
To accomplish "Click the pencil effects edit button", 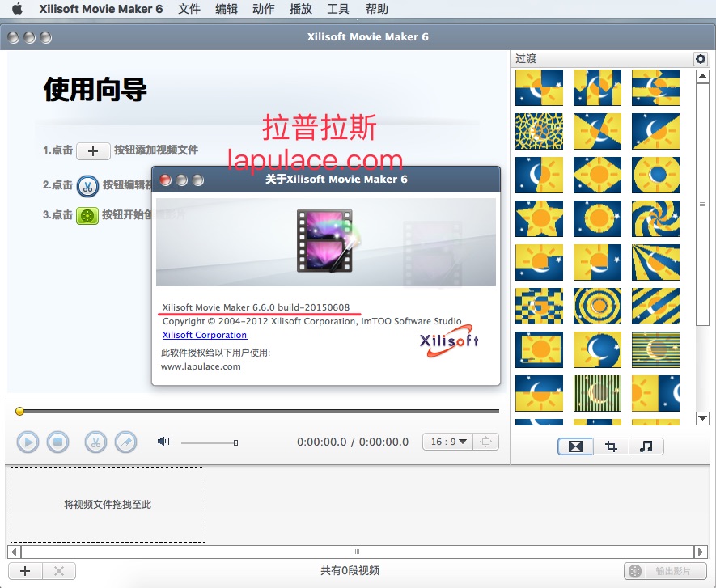I will click(125, 442).
